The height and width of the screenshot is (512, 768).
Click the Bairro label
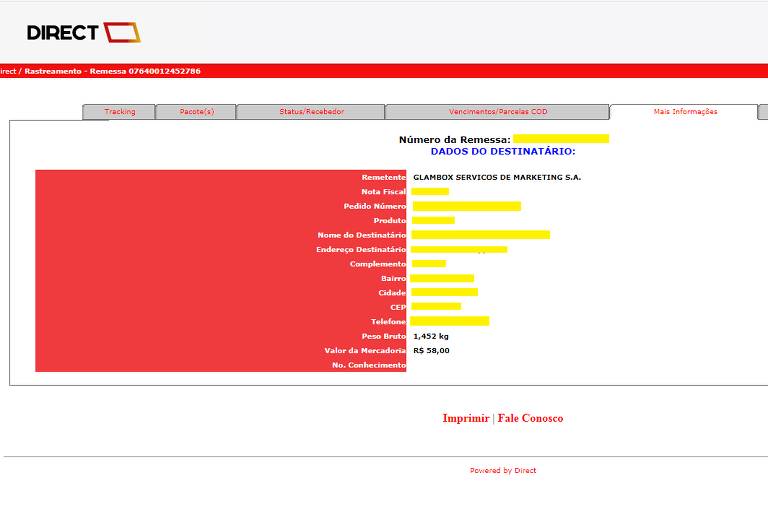coord(393,278)
